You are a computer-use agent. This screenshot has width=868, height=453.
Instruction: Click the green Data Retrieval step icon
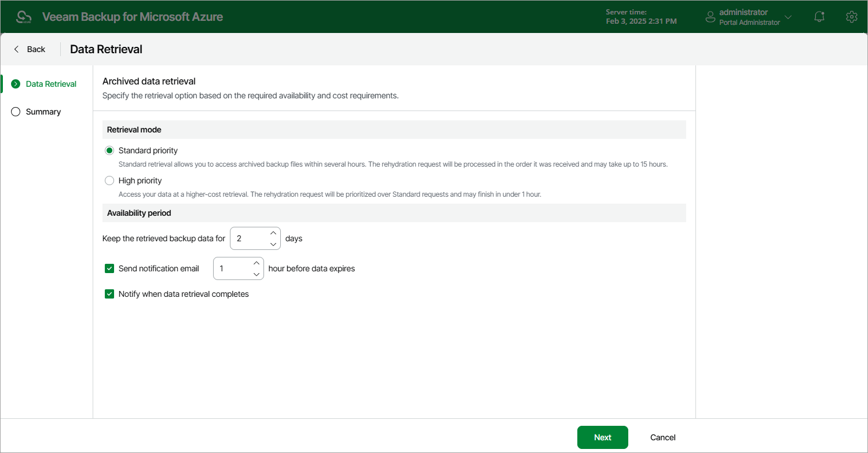(x=16, y=84)
